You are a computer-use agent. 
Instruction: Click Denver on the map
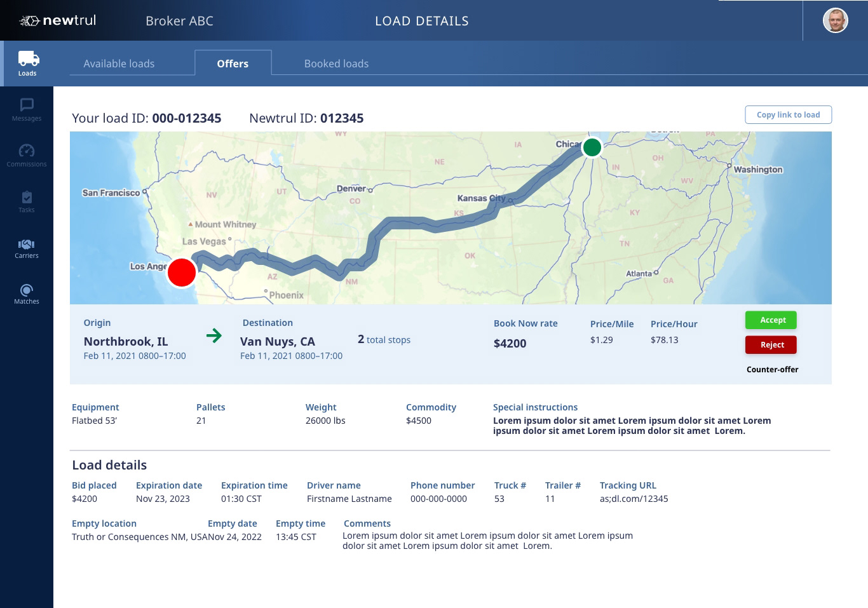pyautogui.click(x=351, y=189)
